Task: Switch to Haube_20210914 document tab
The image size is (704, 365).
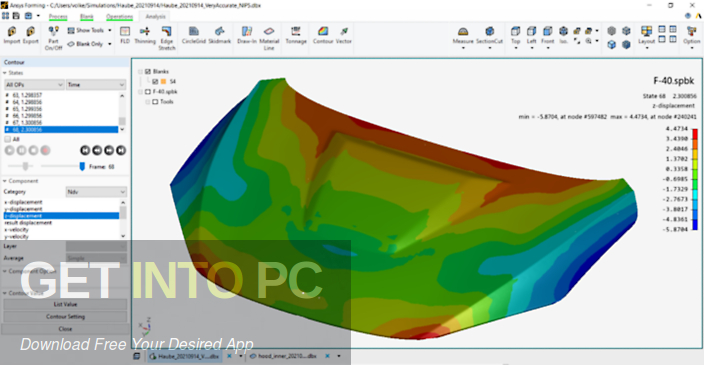Action: pyautogui.click(x=184, y=356)
